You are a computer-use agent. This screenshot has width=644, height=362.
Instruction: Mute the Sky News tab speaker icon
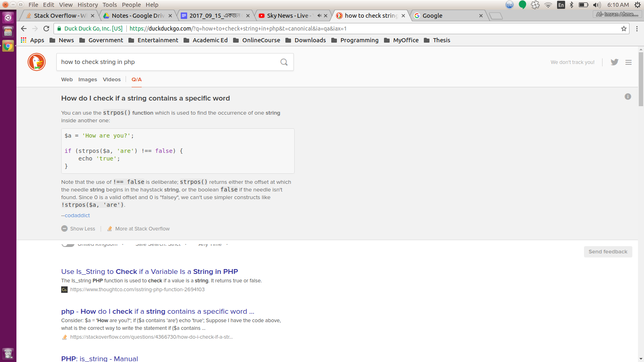click(x=319, y=16)
